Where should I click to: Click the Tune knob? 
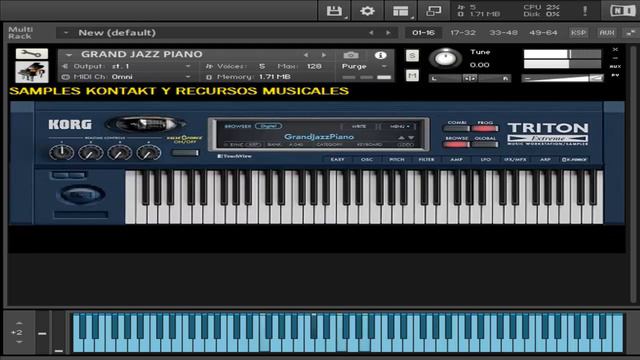445,59
